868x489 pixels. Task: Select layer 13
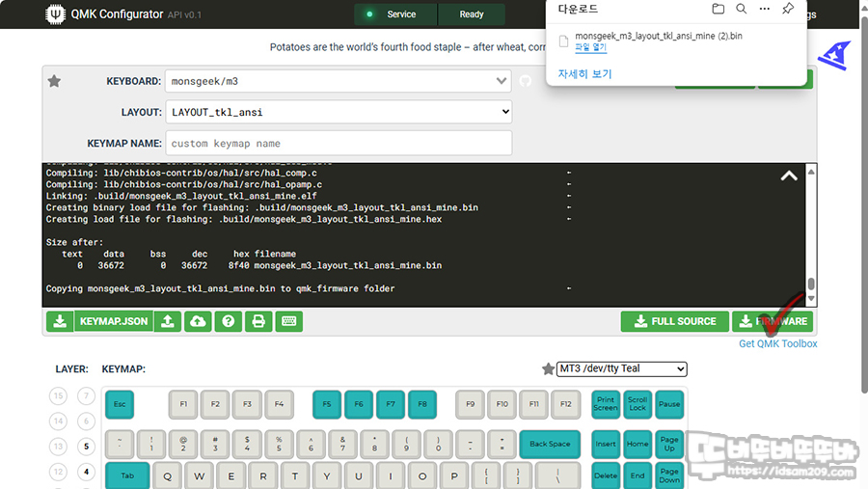tap(58, 447)
